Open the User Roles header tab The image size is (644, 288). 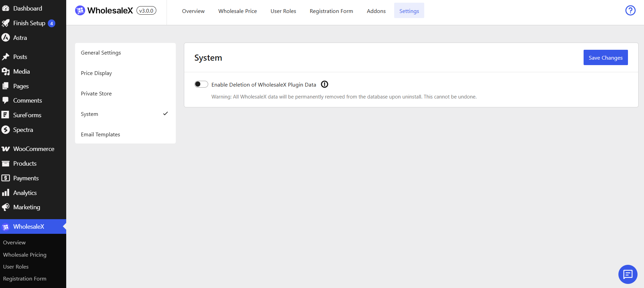[x=283, y=11]
